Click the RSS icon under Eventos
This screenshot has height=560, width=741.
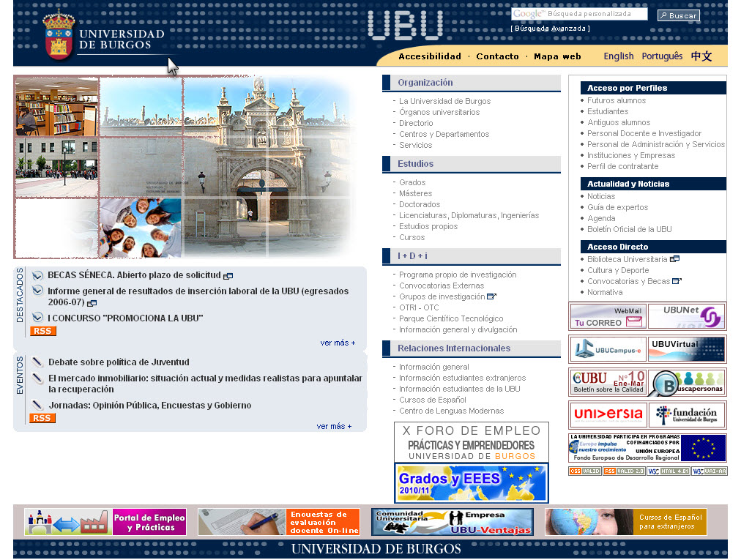click(x=42, y=418)
